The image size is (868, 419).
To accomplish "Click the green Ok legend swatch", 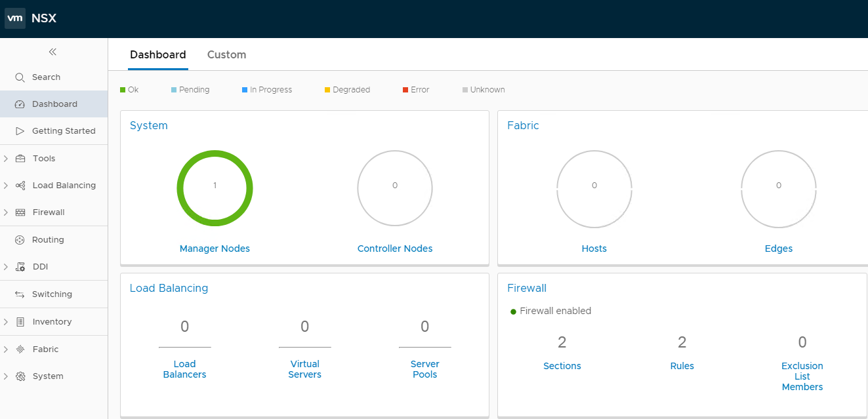I will tap(123, 90).
